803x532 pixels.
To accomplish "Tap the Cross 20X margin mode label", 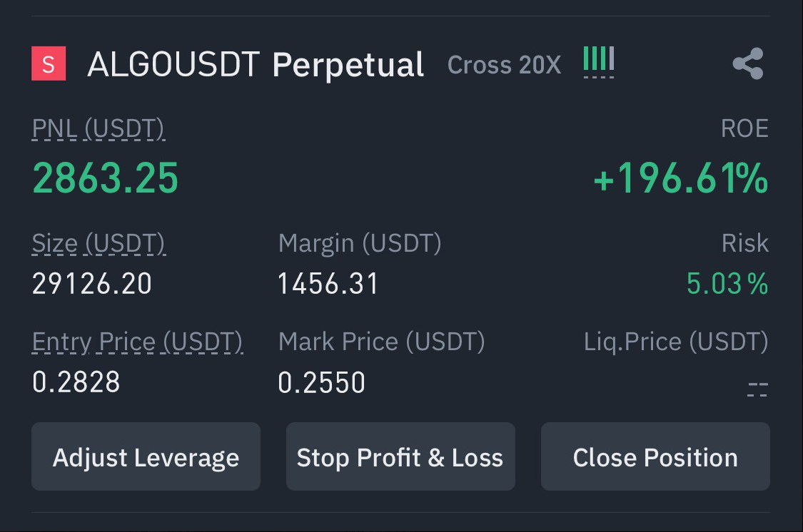I will coord(504,65).
